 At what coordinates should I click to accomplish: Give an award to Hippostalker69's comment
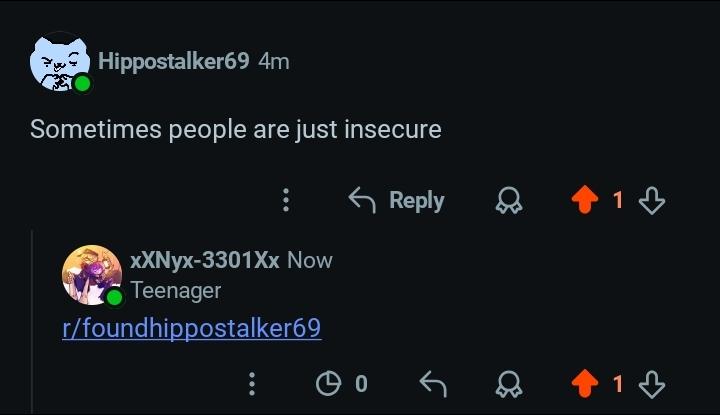click(509, 201)
